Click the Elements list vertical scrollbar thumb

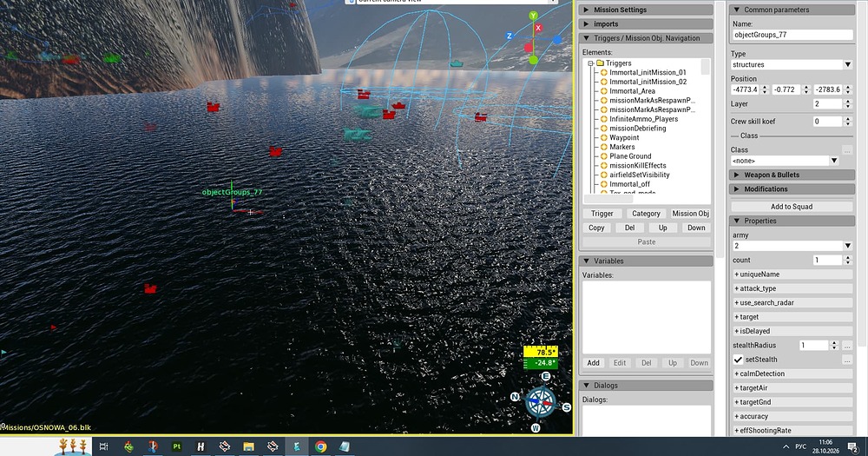tap(705, 67)
